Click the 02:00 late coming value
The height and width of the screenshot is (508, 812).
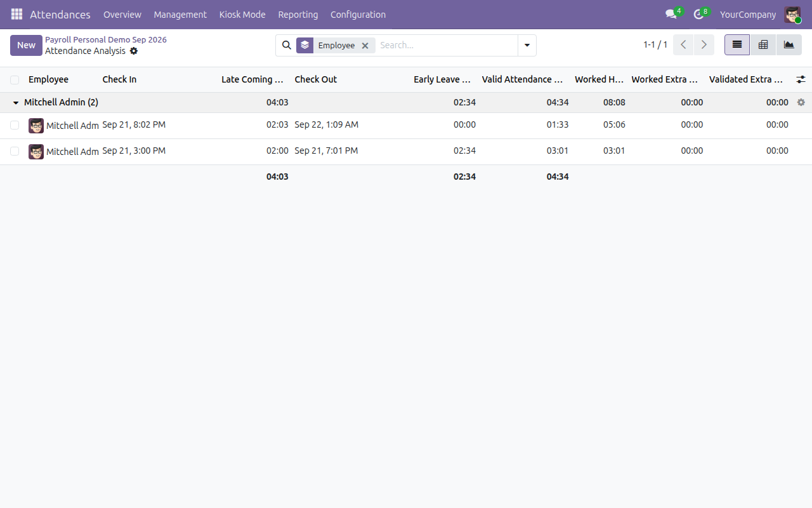277,150
